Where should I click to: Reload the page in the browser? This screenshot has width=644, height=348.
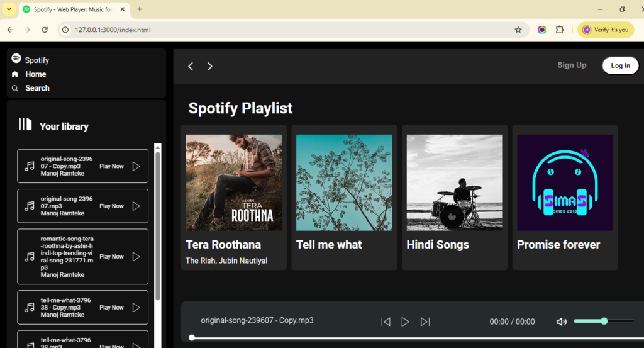point(45,30)
